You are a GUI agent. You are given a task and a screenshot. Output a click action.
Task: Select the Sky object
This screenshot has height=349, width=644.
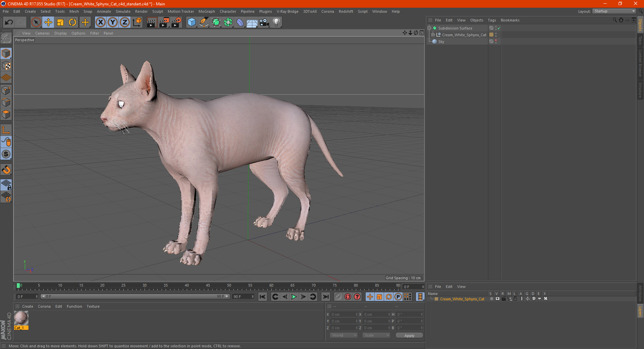[x=441, y=42]
